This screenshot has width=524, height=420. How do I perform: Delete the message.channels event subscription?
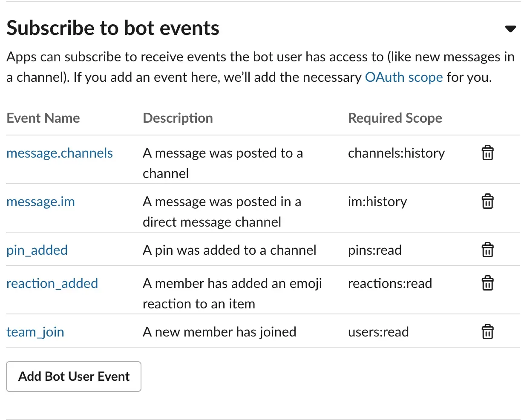(x=487, y=153)
